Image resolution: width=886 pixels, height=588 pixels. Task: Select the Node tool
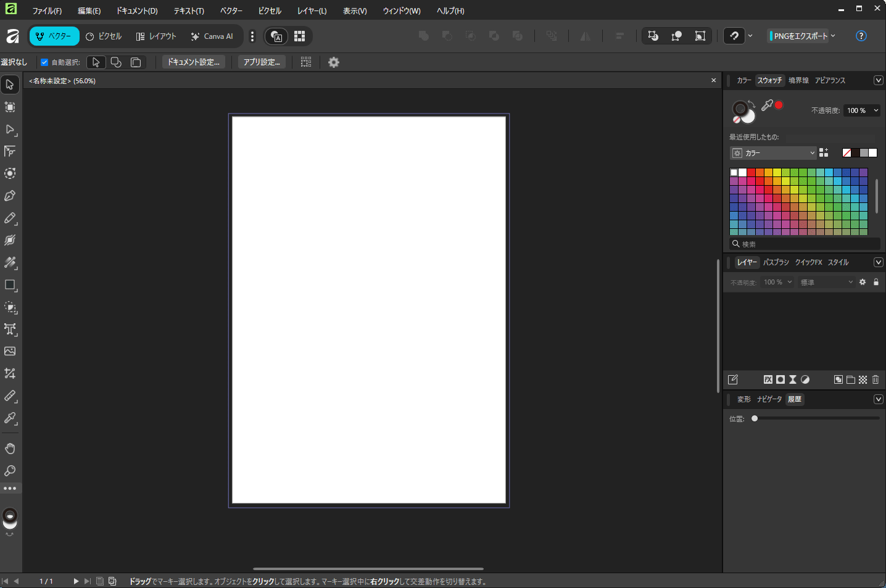tap(10, 130)
